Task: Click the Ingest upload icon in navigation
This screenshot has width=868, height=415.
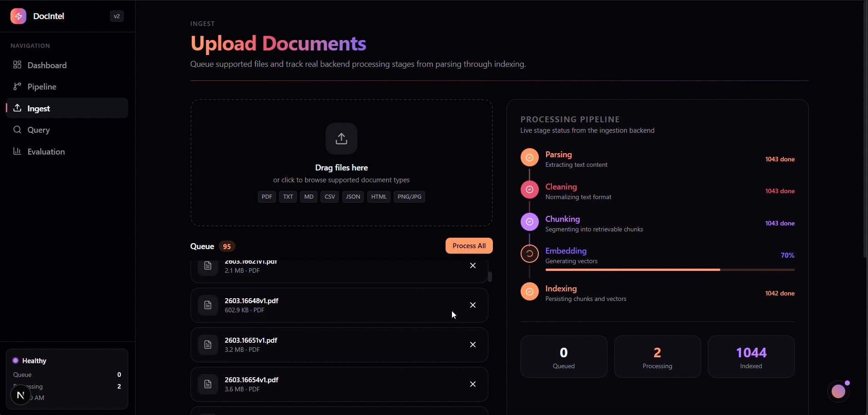Action: click(17, 108)
